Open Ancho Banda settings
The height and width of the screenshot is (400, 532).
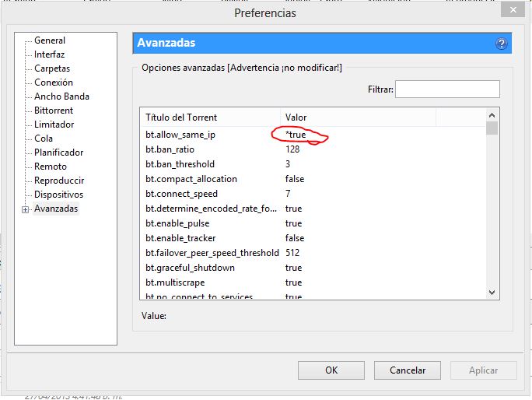[x=61, y=96]
